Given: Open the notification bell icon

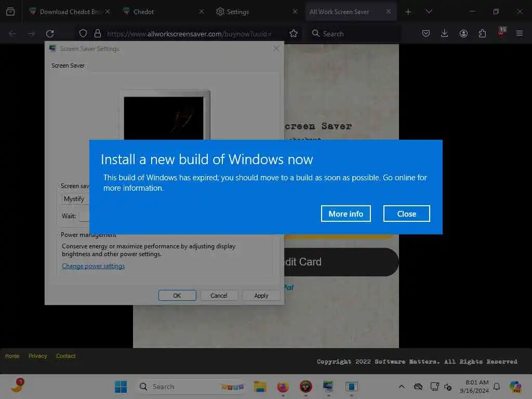Looking at the screenshot, I should pos(497,387).
